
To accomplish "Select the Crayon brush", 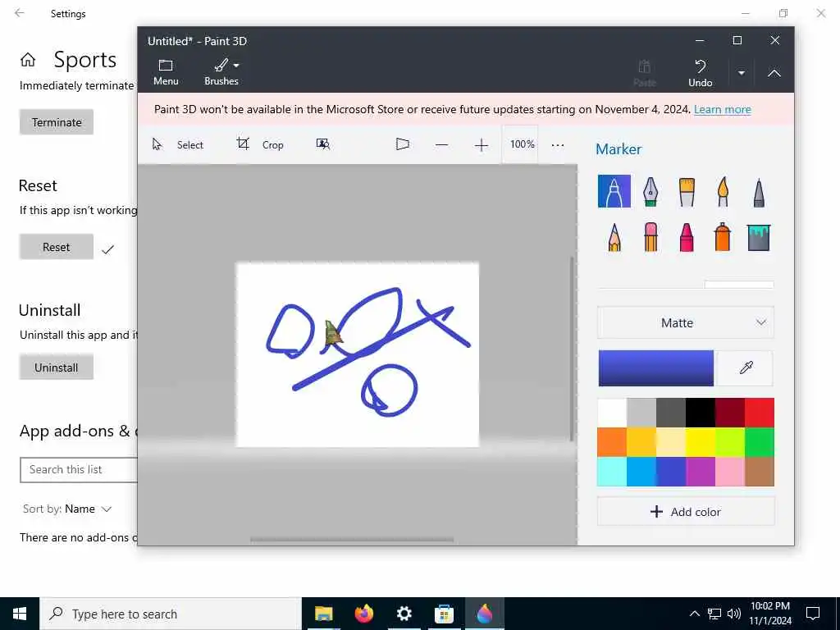I will 687,236.
